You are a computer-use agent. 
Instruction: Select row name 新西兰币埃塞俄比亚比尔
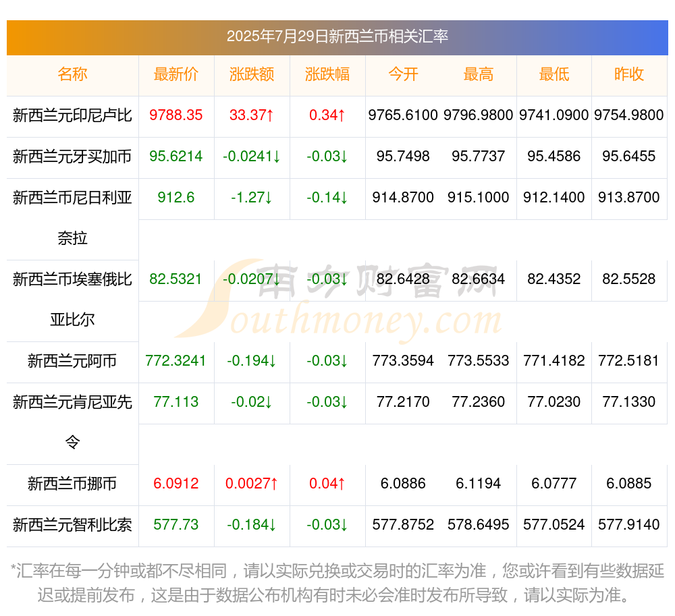coord(72,300)
